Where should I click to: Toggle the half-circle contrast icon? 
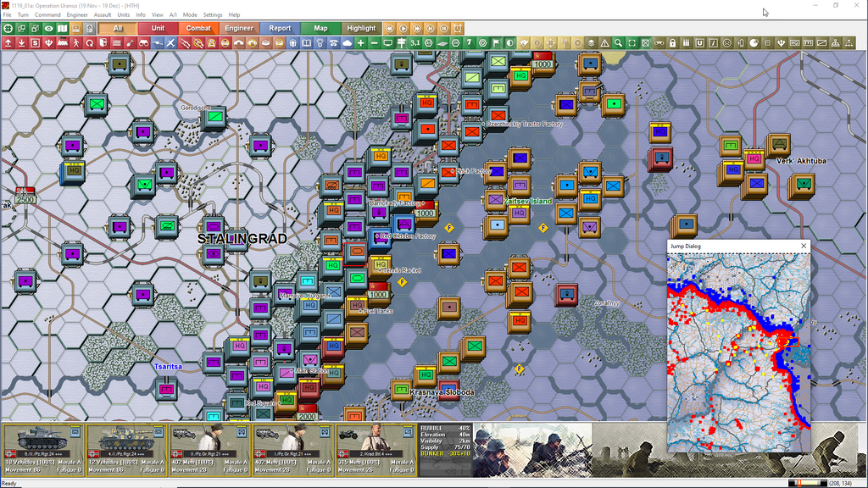pyautogui.click(x=509, y=42)
